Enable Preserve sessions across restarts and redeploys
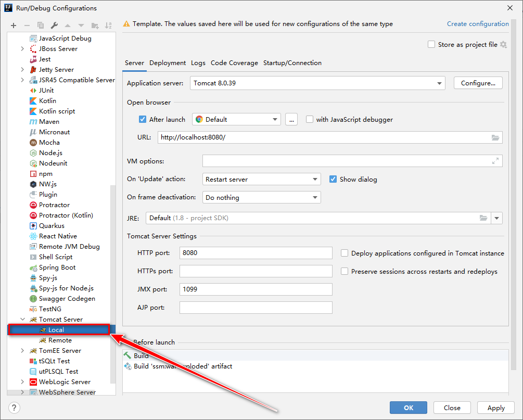Image resolution: width=523 pixels, height=420 pixels. 345,271
